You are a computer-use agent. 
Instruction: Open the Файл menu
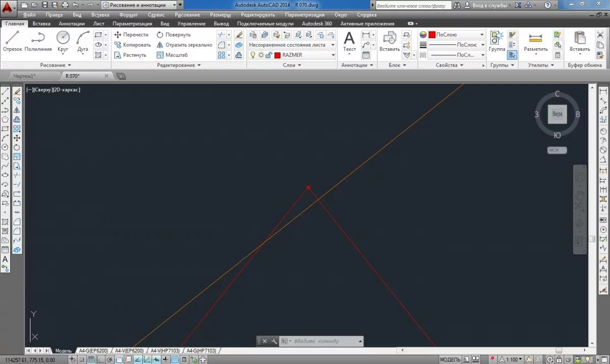(x=29, y=15)
